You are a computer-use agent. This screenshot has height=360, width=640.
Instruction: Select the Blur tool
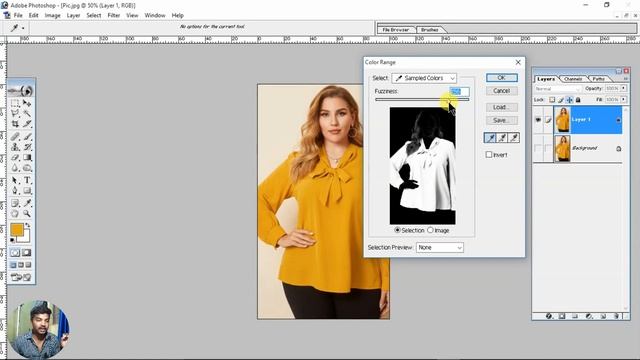pyautogui.click(x=15, y=168)
